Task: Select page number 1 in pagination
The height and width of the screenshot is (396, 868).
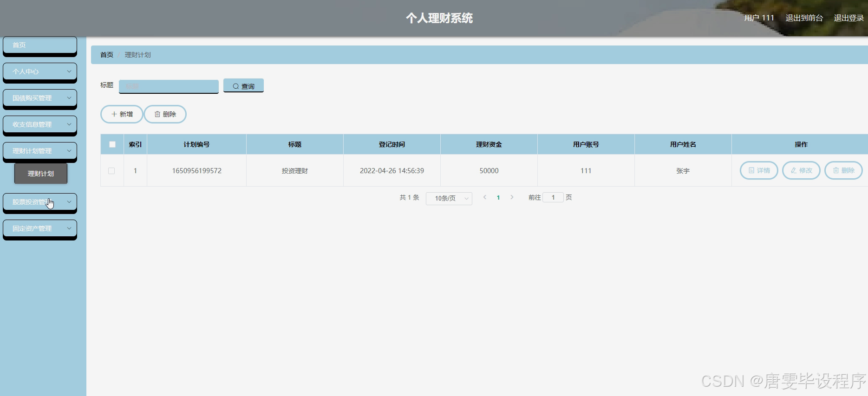Action: [498, 197]
